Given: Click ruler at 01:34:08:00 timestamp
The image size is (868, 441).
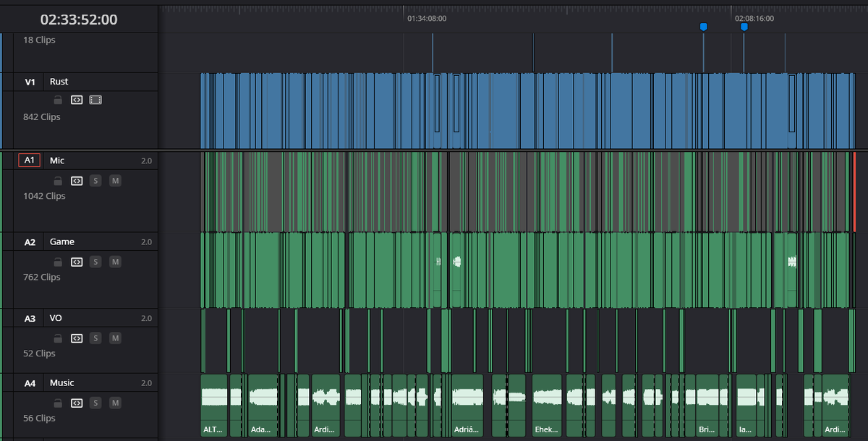Looking at the screenshot, I should (427, 18).
